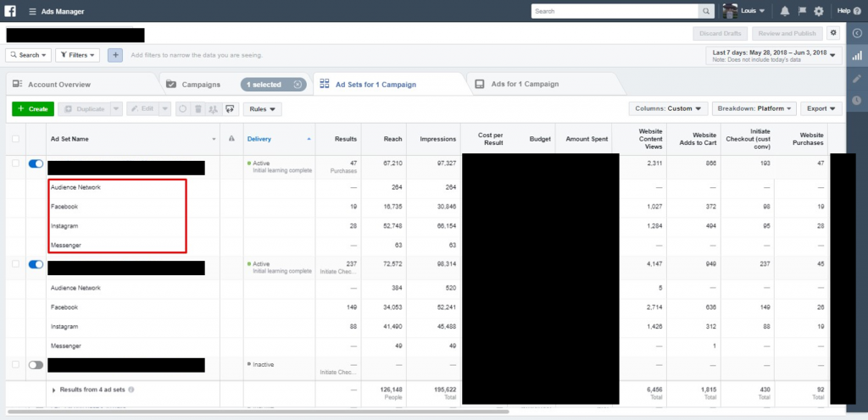Open the Duplicate arrow dropdown
Screen dimensions: 868x420
click(x=115, y=109)
